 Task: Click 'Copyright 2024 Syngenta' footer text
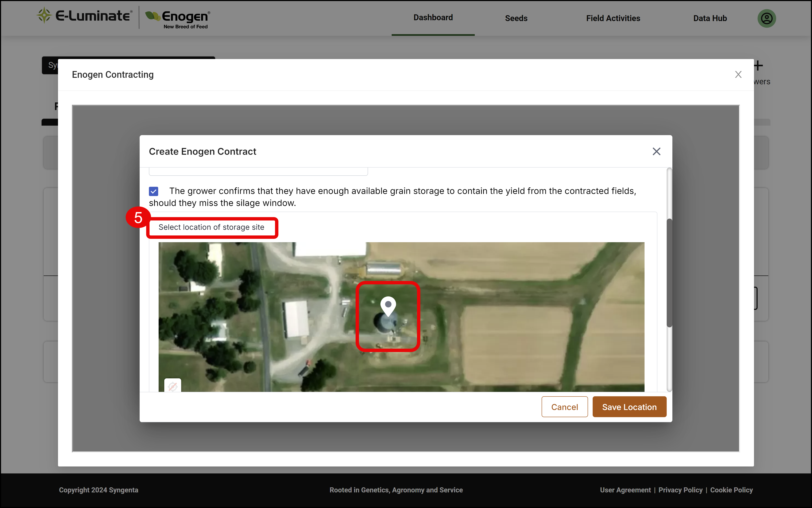click(98, 490)
